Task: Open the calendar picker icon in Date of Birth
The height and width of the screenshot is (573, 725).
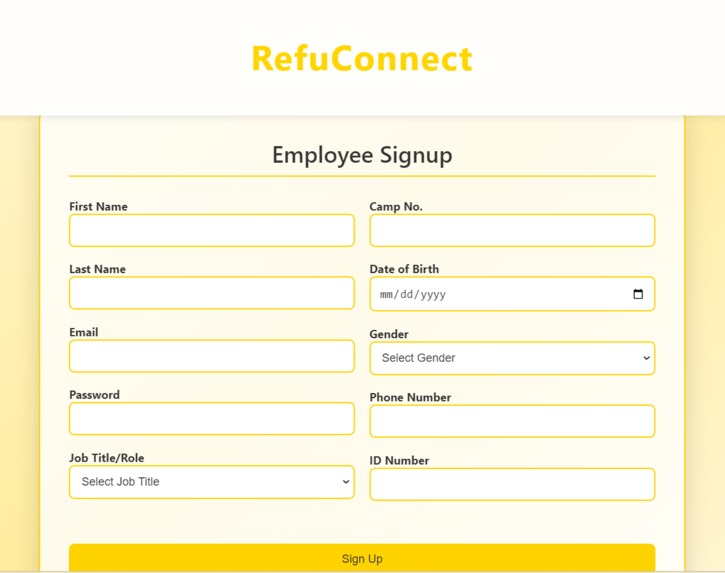Action: [x=638, y=294]
